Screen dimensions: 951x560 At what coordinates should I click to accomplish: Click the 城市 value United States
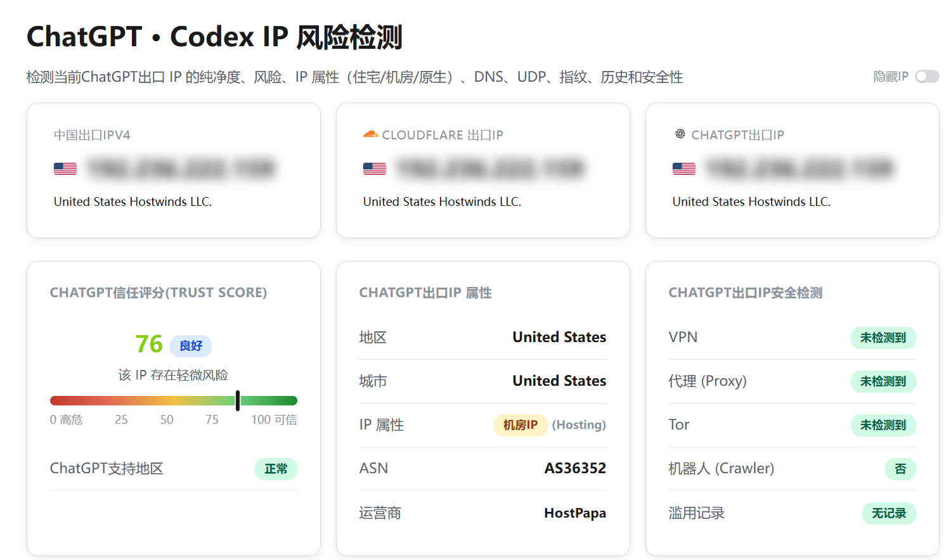559,381
